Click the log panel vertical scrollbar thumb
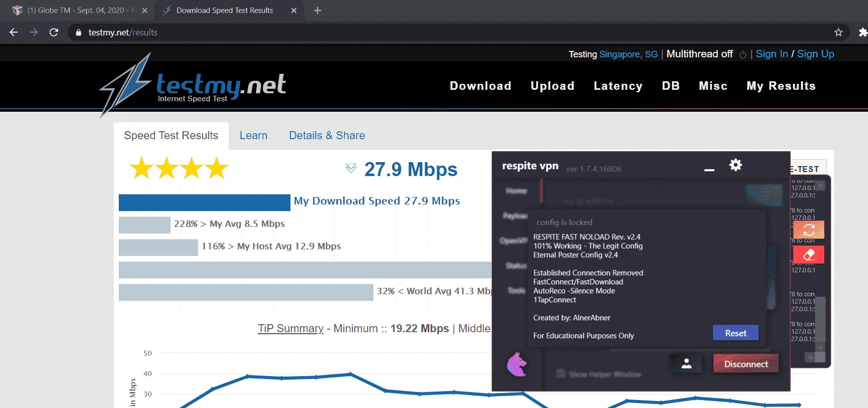This screenshot has width=868, height=408. 820,319
